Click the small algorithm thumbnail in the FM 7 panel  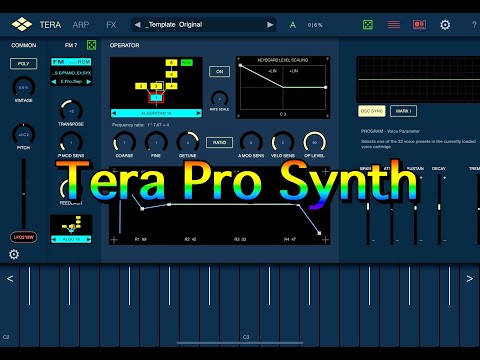pyautogui.click(x=71, y=224)
